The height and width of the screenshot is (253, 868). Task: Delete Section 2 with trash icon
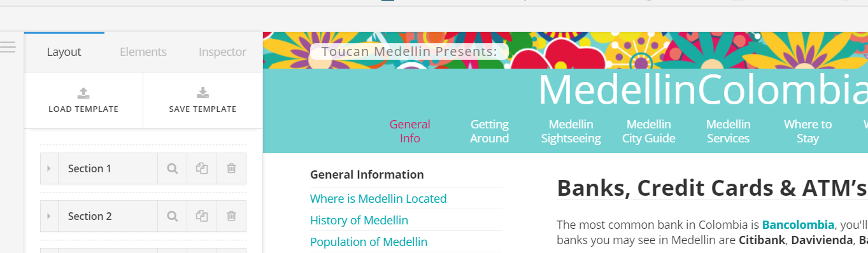click(231, 216)
